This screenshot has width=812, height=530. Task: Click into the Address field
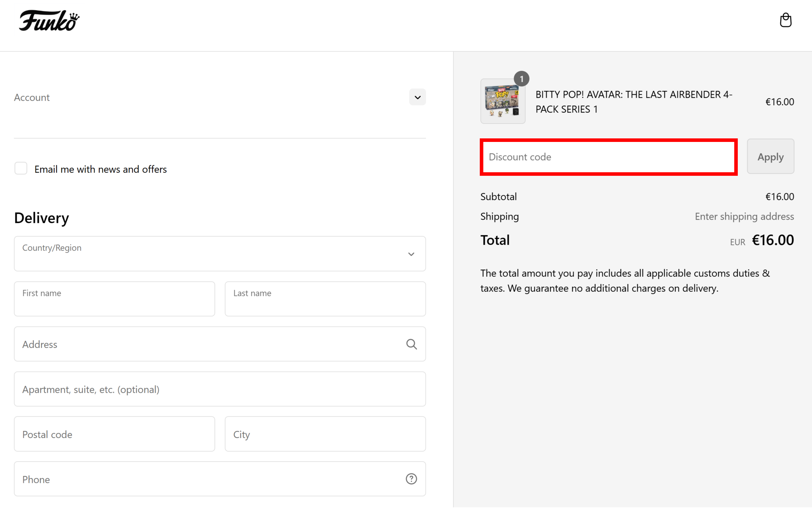coord(220,344)
